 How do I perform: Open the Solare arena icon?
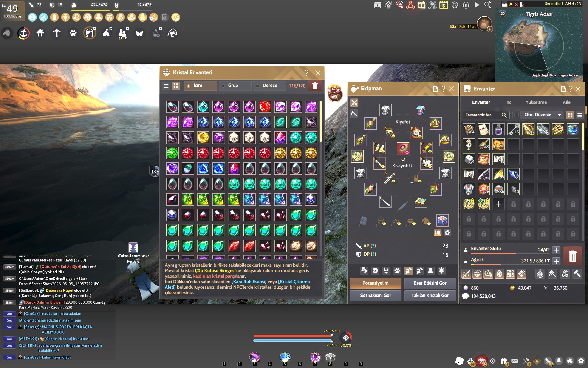[x=433, y=5]
